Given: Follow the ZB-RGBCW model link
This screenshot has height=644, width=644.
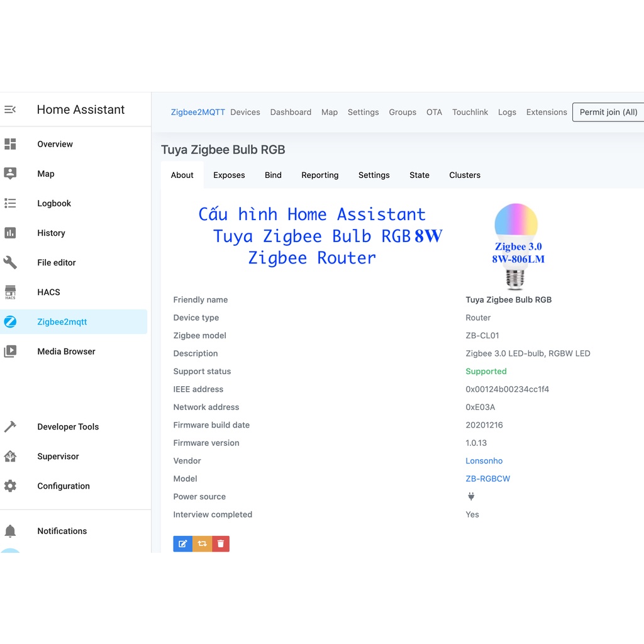Looking at the screenshot, I should coord(487,479).
